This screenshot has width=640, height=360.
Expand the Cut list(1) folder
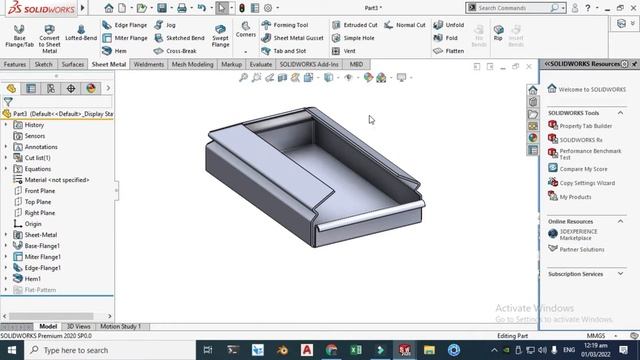tap(6, 158)
